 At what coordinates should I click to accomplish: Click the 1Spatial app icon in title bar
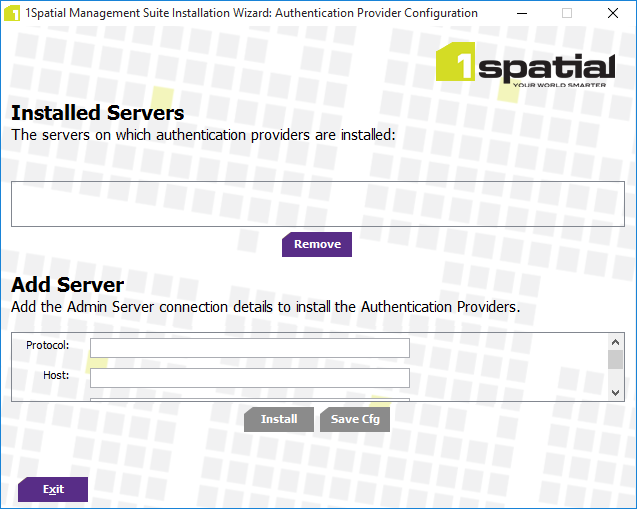click(x=12, y=14)
